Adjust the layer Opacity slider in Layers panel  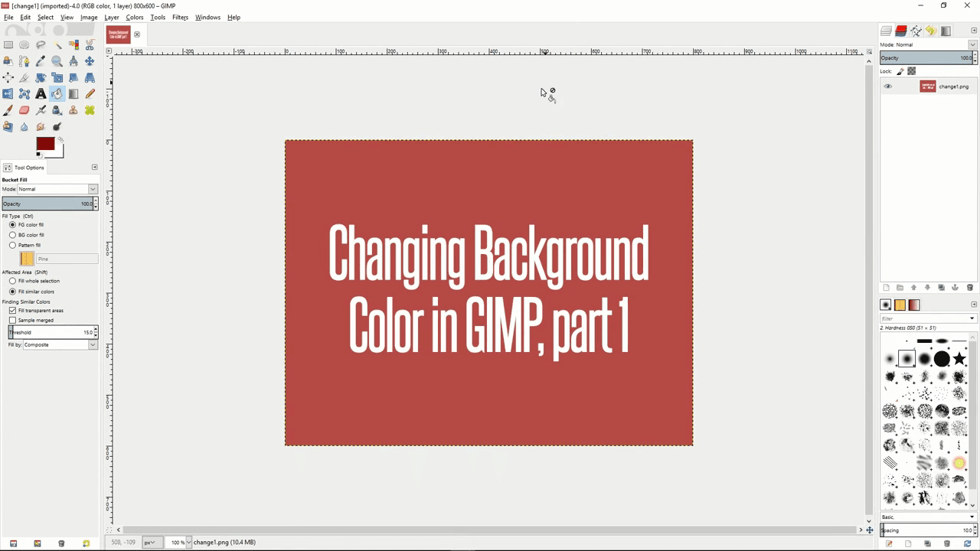(x=926, y=57)
